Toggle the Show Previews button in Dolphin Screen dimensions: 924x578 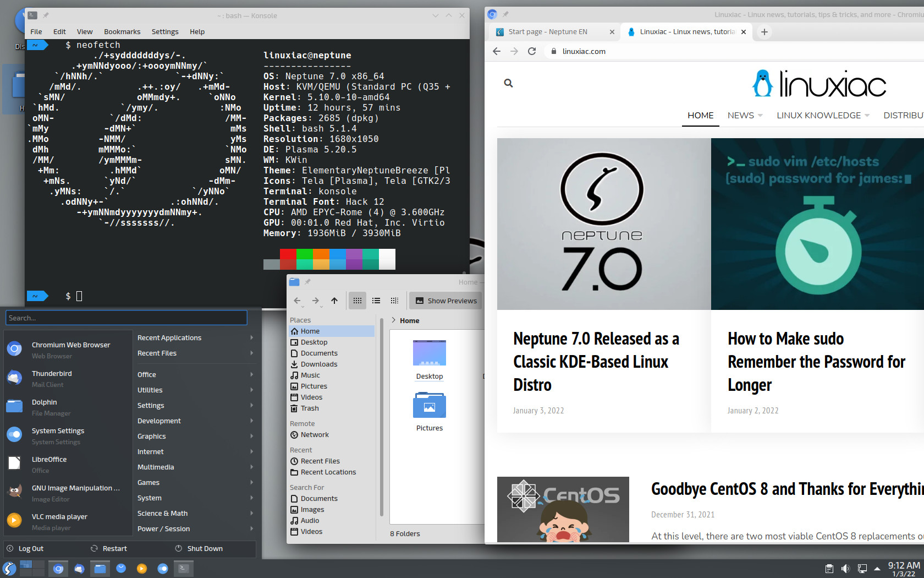446,301
